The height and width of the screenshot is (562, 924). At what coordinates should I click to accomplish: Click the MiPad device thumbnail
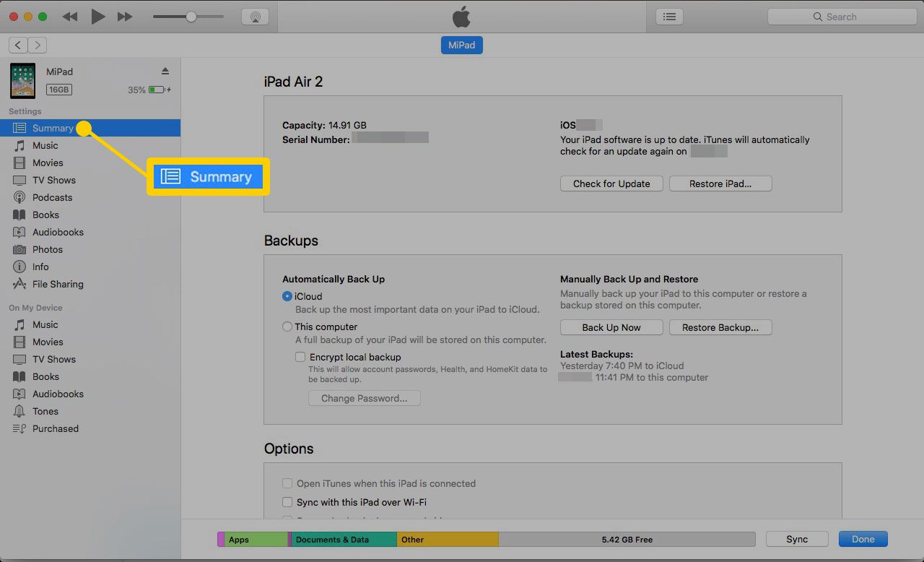22,80
